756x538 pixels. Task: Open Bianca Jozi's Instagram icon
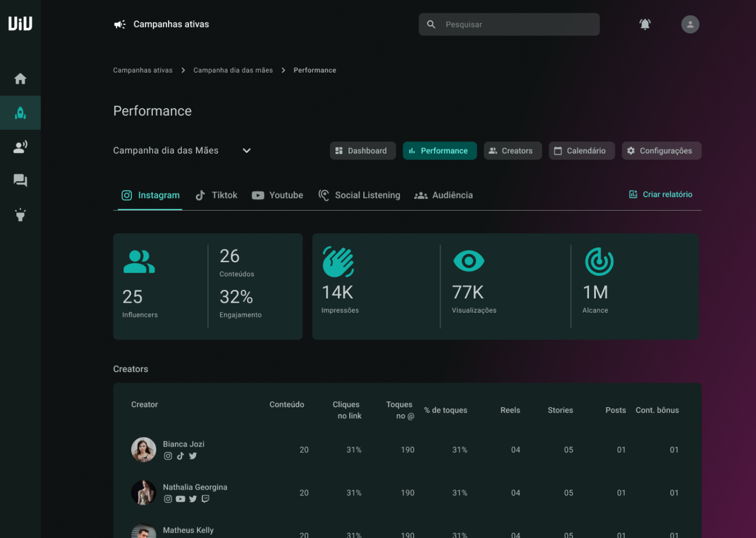tap(168, 456)
